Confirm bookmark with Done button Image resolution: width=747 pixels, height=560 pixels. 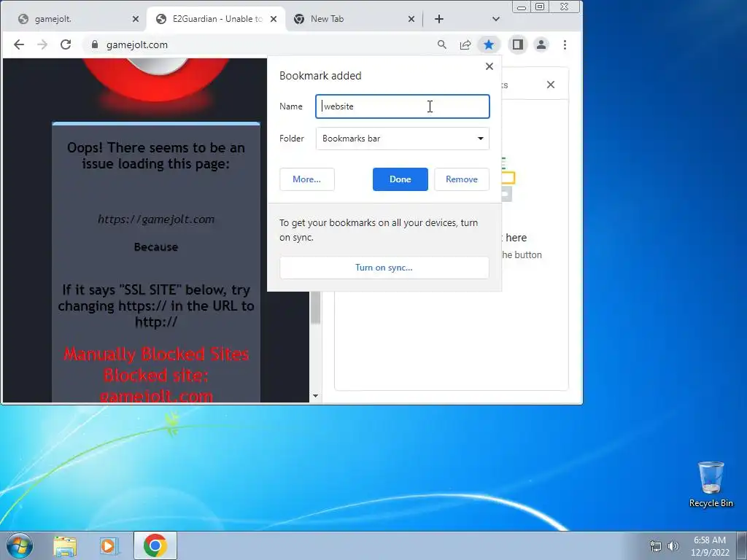[x=400, y=179]
